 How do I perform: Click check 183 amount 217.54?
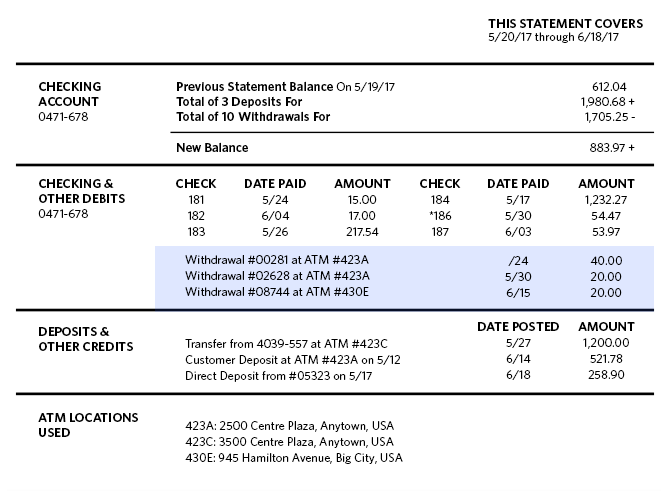pyautogui.click(x=362, y=232)
